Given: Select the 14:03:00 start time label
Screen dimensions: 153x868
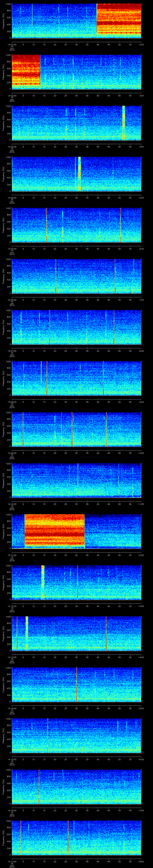Looking at the screenshot, I should pos(12,147).
